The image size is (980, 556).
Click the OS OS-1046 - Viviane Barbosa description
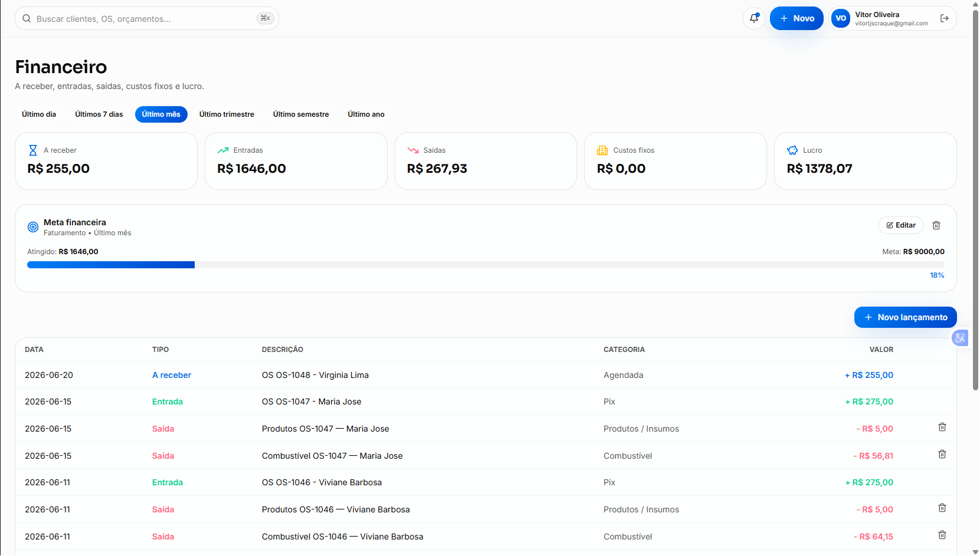point(322,482)
